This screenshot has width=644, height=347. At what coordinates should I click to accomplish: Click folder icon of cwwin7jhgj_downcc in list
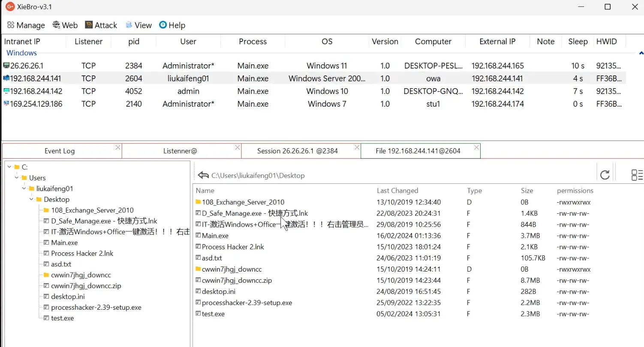click(198, 269)
